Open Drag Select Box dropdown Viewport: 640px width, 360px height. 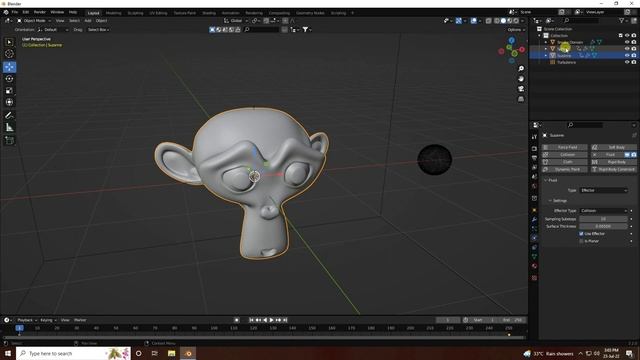[98, 30]
